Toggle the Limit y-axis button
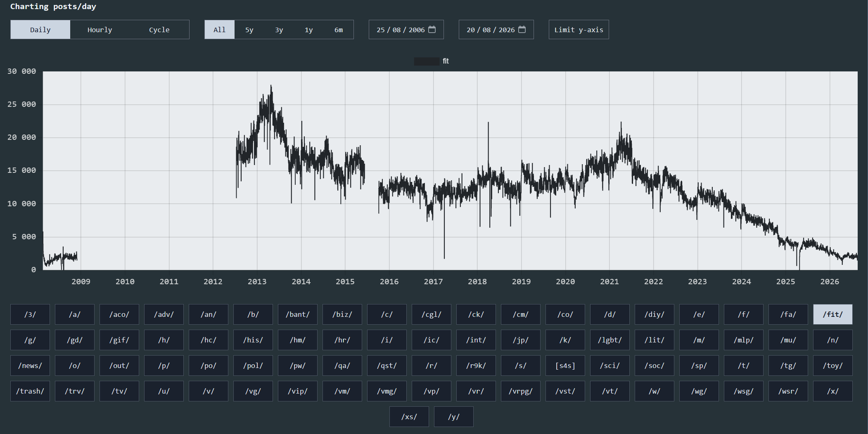Image resolution: width=868 pixels, height=434 pixels. 579,30
